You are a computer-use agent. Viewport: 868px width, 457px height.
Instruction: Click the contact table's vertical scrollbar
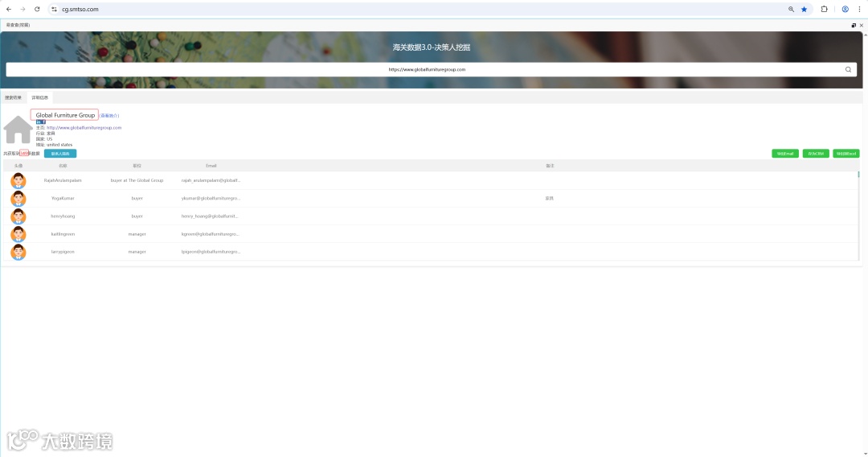[858, 216]
